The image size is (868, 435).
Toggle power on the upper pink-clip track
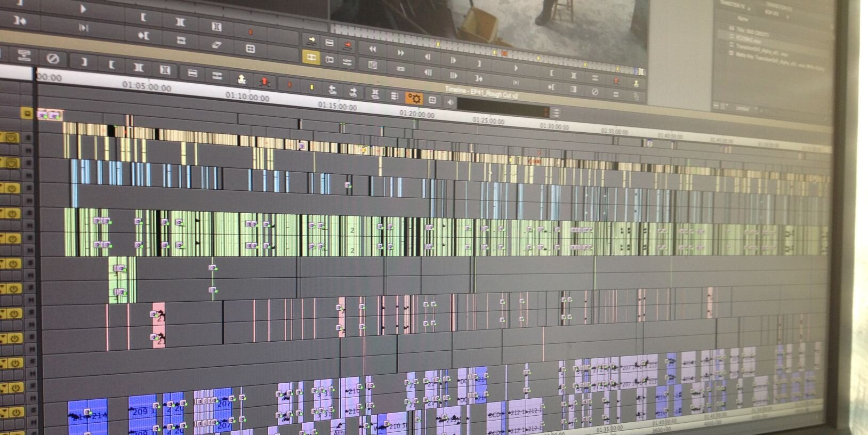15,313
